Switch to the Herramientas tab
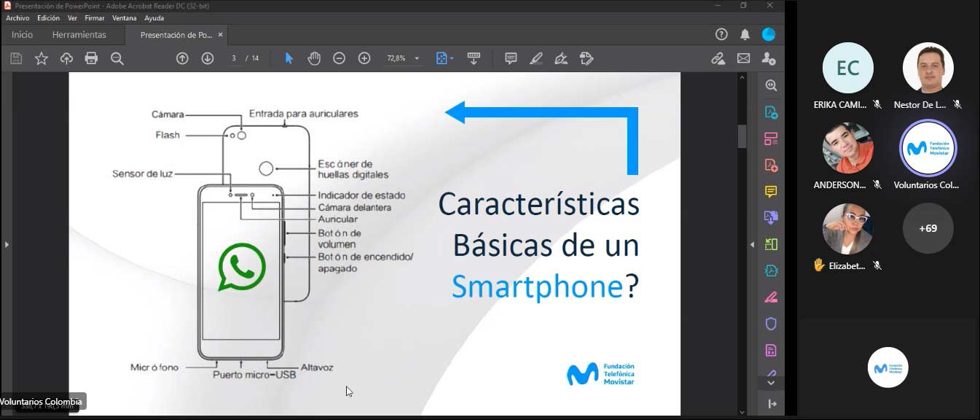 (79, 34)
